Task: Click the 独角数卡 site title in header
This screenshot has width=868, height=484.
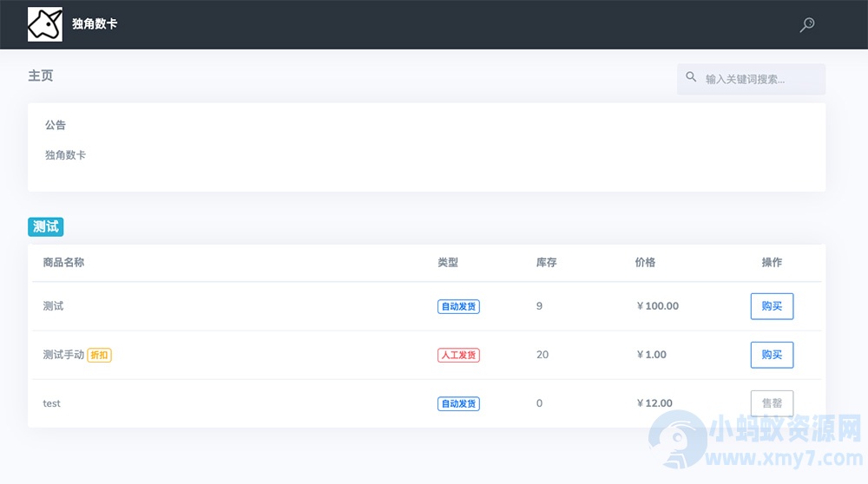Action: [x=95, y=23]
